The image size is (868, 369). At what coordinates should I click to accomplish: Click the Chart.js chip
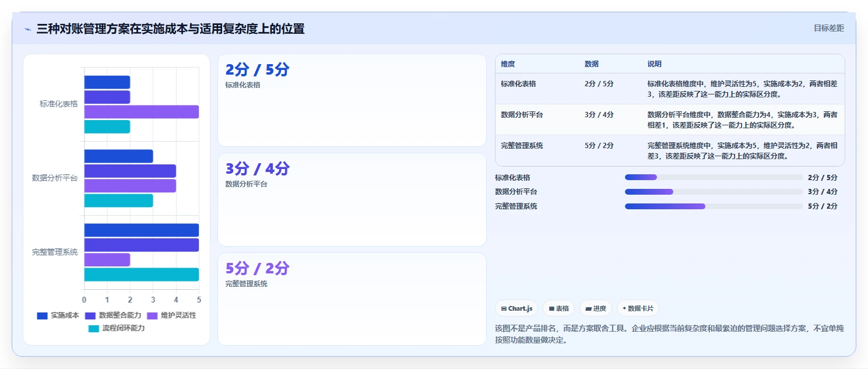pos(516,308)
